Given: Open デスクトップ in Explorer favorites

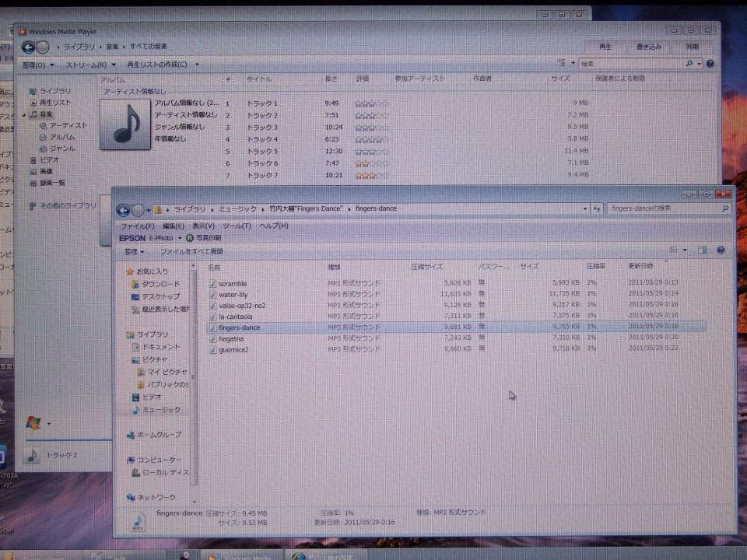Looking at the screenshot, I should tap(156, 296).
